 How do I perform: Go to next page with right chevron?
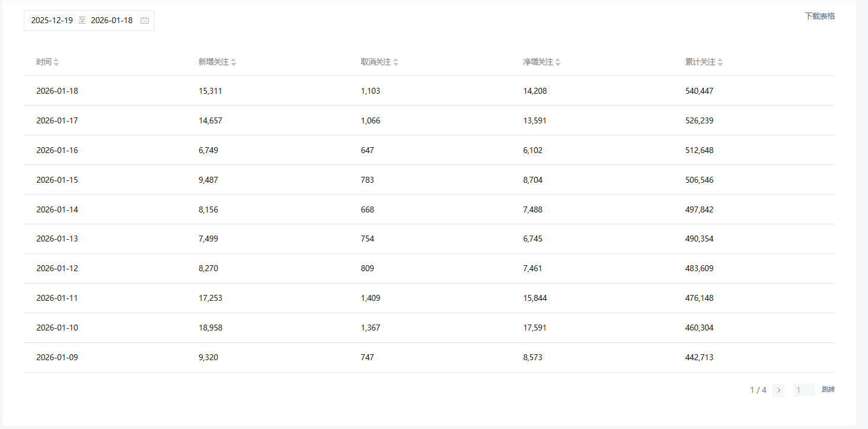pyautogui.click(x=778, y=390)
